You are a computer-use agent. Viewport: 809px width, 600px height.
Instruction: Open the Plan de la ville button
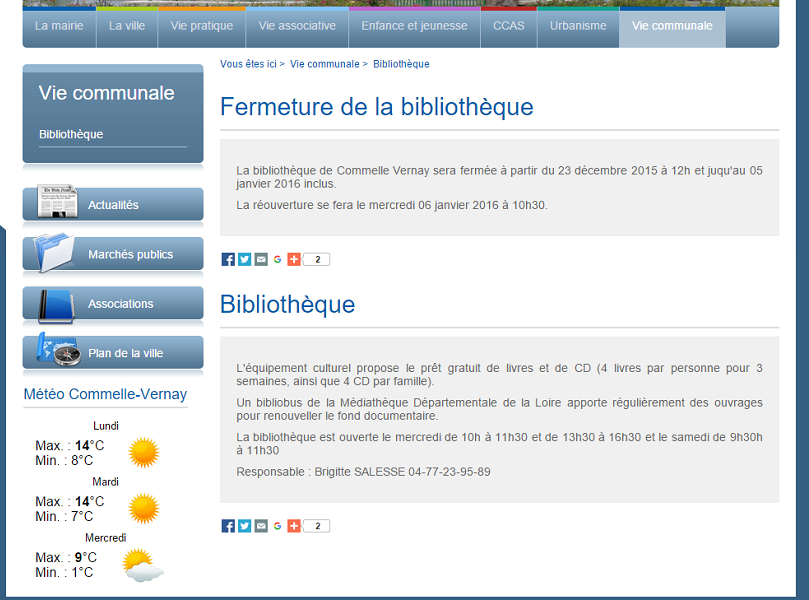tap(113, 353)
